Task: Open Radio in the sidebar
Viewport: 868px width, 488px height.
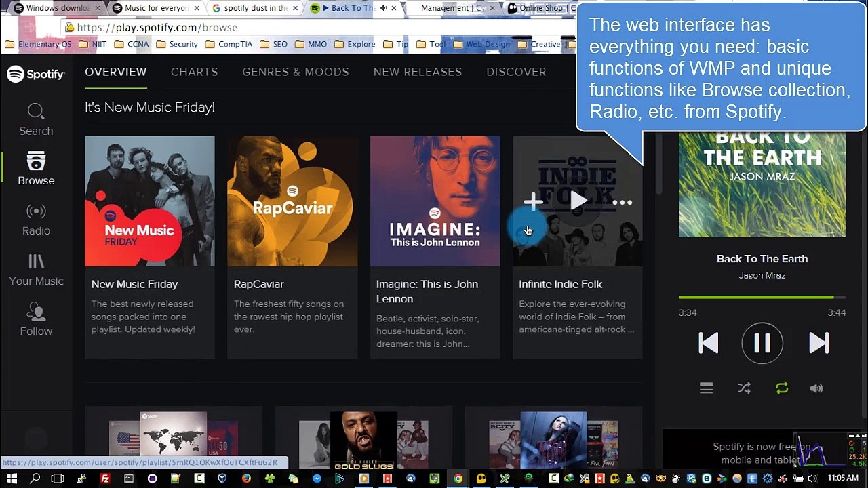Action: point(36,219)
